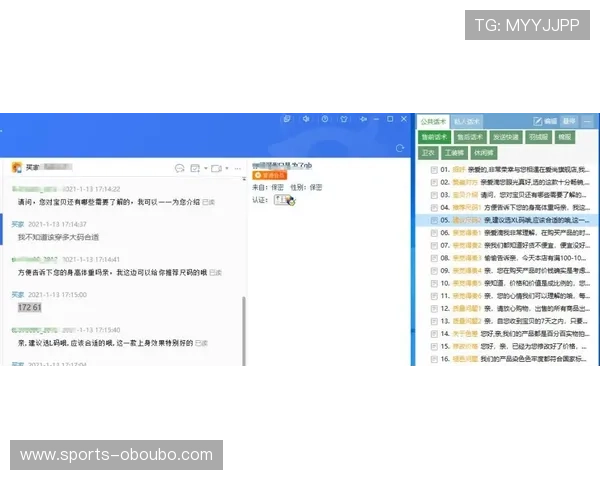Open the help question-mark icon in the title bar
Viewport: 600px width, 480px height.
pos(325,119)
